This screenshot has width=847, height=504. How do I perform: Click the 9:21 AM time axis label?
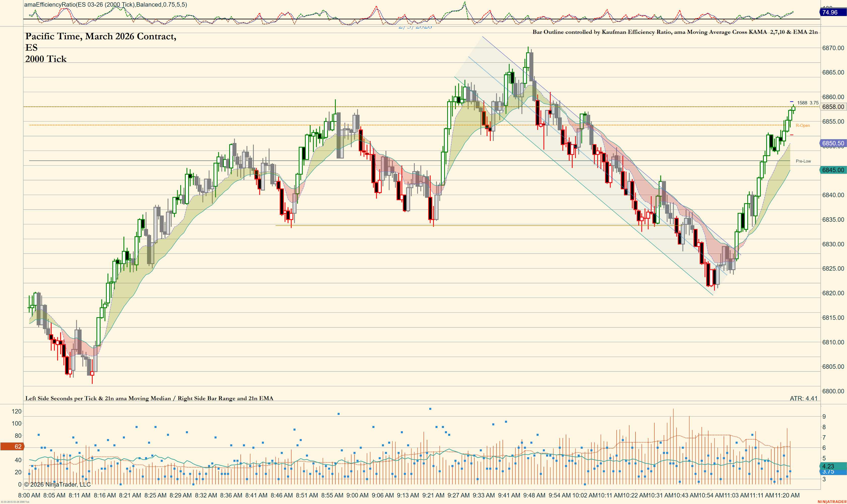(x=433, y=495)
